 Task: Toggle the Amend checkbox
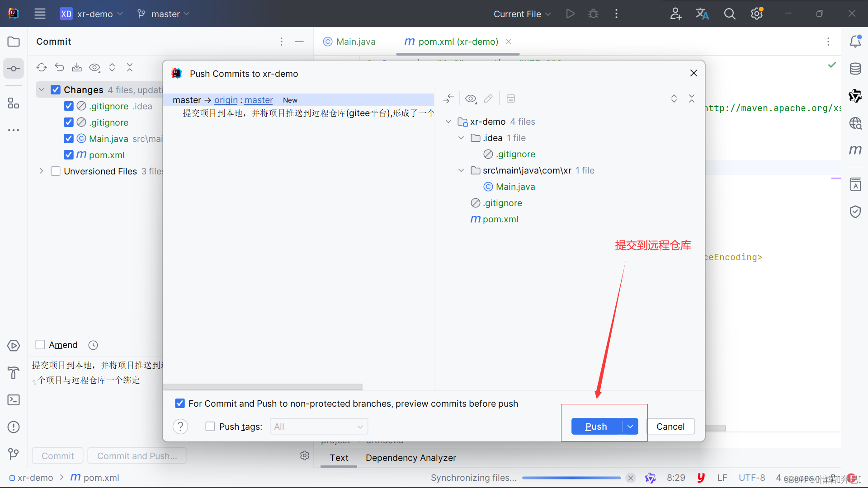(x=41, y=344)
